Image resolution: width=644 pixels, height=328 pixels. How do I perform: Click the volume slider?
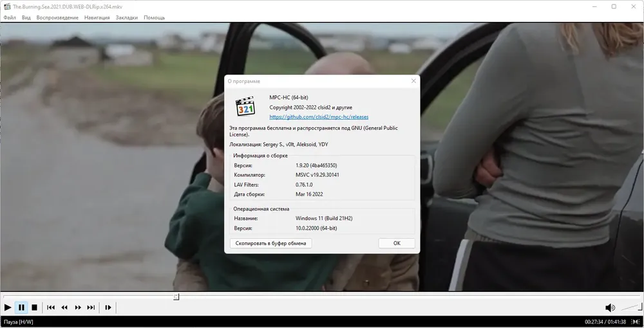point(631,307)
